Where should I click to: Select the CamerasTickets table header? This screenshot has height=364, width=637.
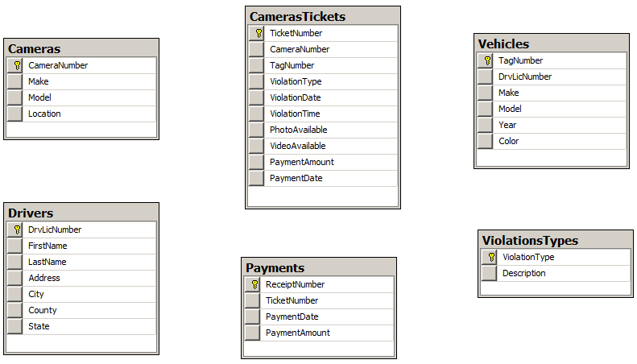pos(323,16)
